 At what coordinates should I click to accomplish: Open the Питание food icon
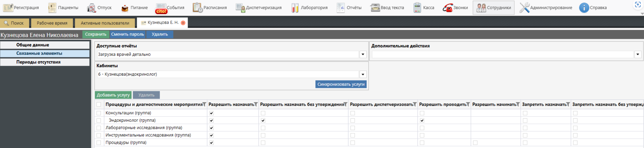coord(125,8)
